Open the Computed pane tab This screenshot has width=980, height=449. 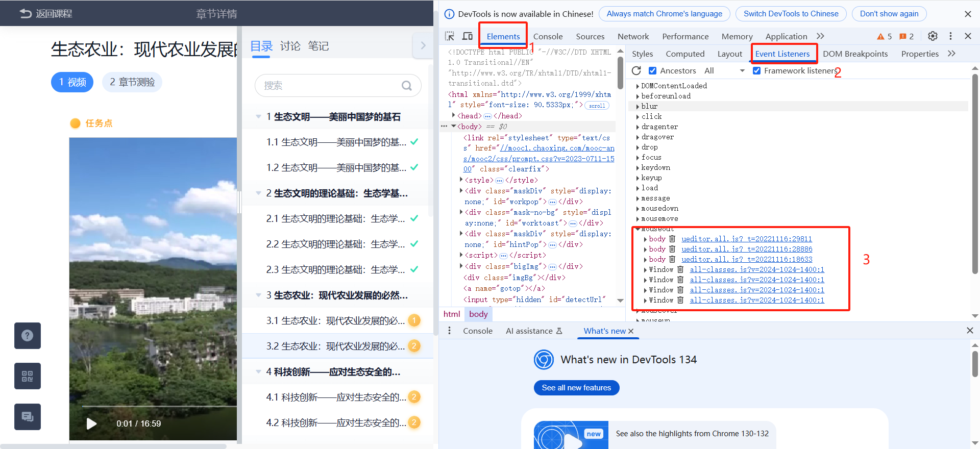click(x=685, y=54)
